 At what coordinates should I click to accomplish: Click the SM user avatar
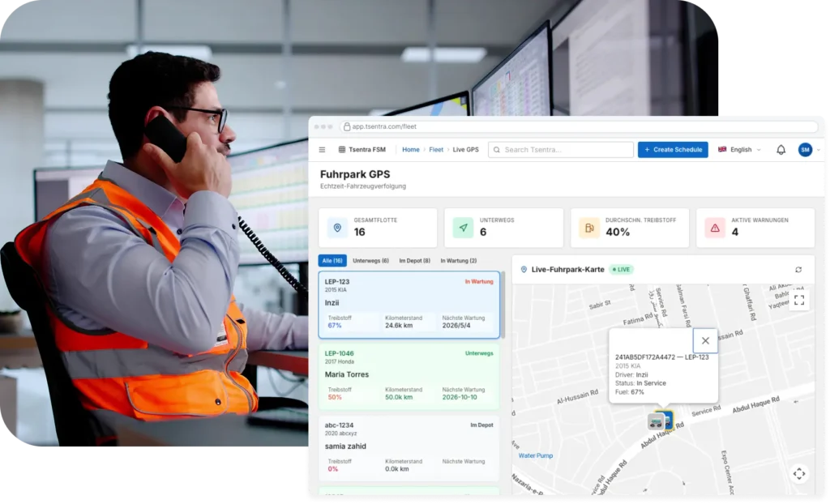click(805, 150)
